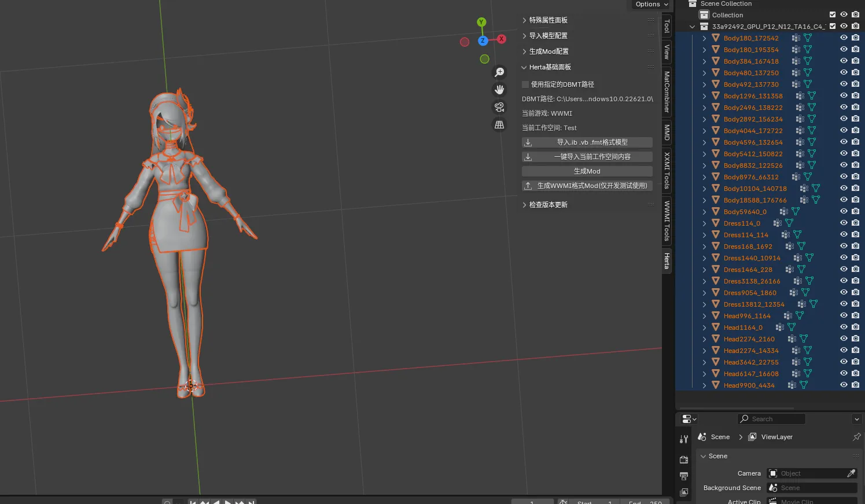Click the ViewLayer icon in properties breadcrumb
Image resolution: width=865 pixels, height=504 pixels.
pos(752,437)
